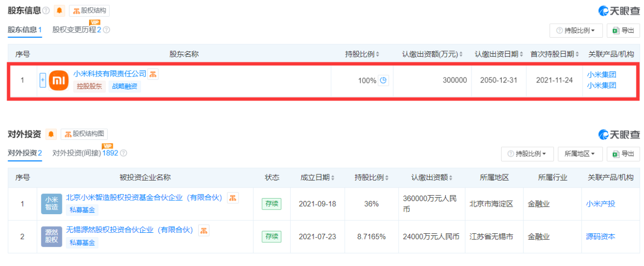Click the orange Xiaomi MI logo thumbnail
Image resolution: width=644 pixels, height=266 pixels.
click(58, 80)
